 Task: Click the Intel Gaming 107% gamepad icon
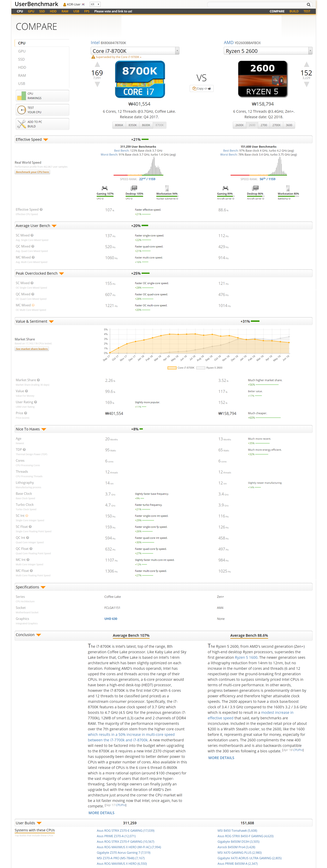click(x=105, y=188)
